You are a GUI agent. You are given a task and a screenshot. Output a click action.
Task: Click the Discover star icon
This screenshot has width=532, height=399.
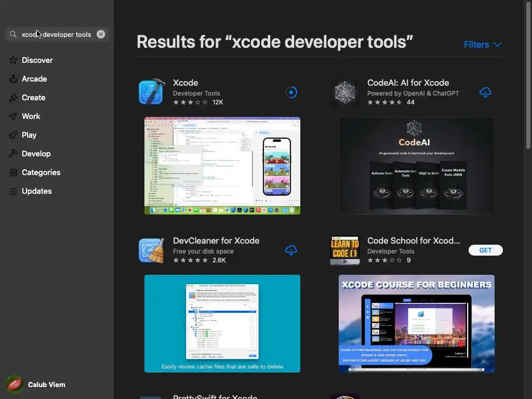13,60
